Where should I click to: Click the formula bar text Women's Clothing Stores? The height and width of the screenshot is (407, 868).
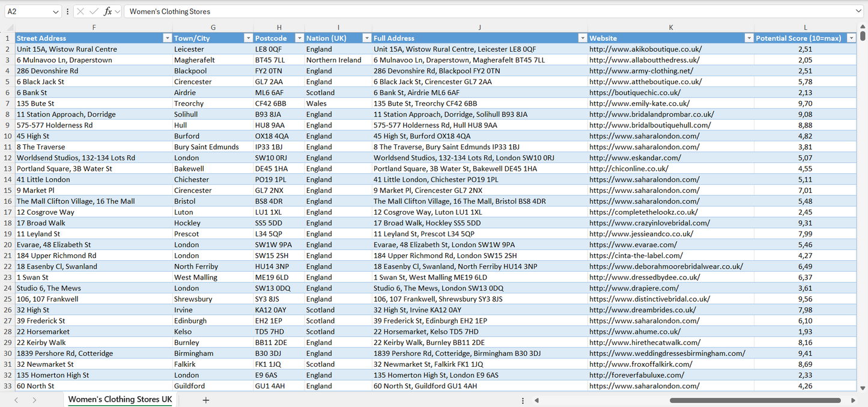tap(170, 11)
